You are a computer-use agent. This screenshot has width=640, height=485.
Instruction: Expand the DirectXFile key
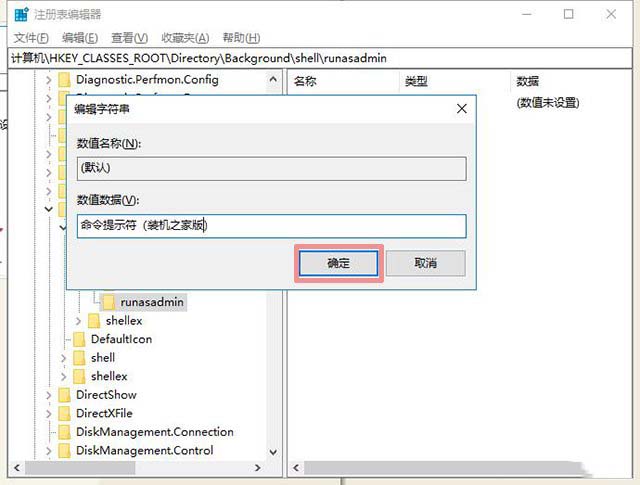49,414
